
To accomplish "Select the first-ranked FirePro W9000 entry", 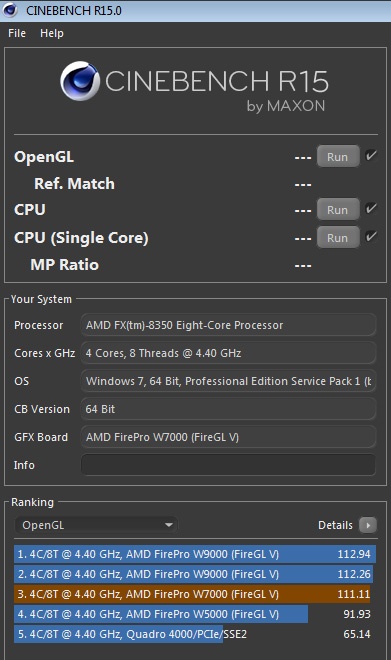I will pyautogui.click(x=195, y=554).
